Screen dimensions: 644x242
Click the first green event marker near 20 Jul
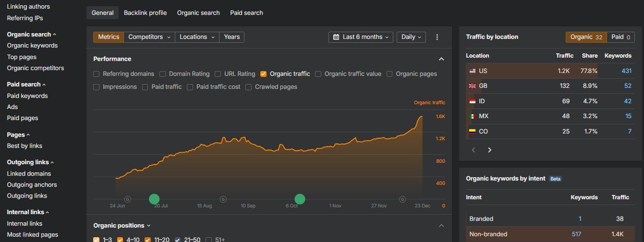click(x=154, y=199)
